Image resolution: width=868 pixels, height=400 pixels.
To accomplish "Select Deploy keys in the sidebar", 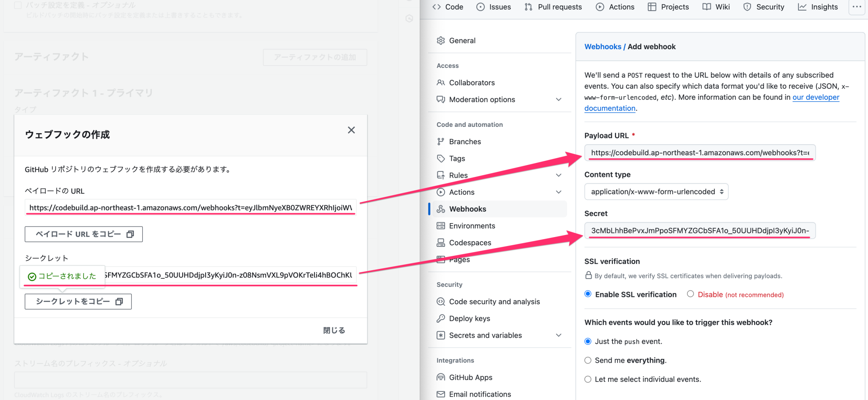I will [469, 318].
